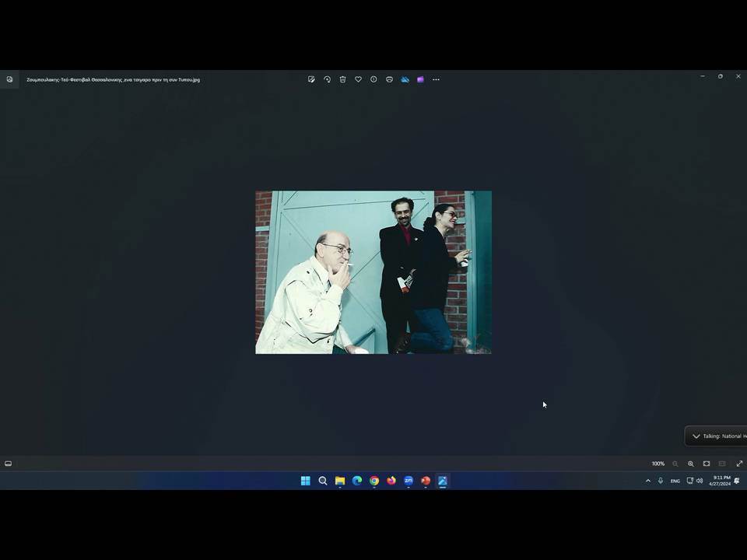Delete the photo with trash icon

[x=342, y=79]
